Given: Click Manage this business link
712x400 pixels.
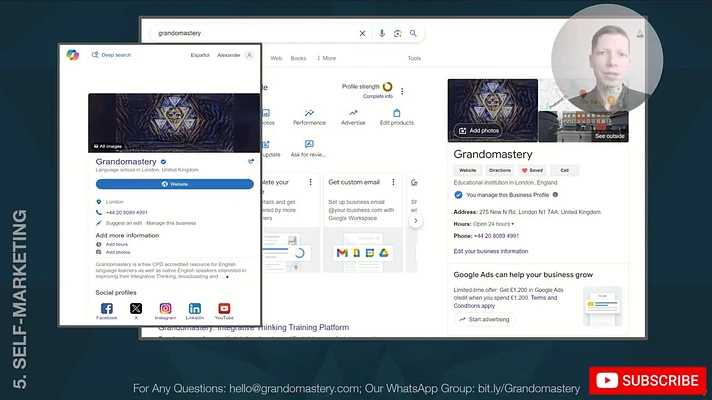Looking at the screenshot, I should click(171, 223).
